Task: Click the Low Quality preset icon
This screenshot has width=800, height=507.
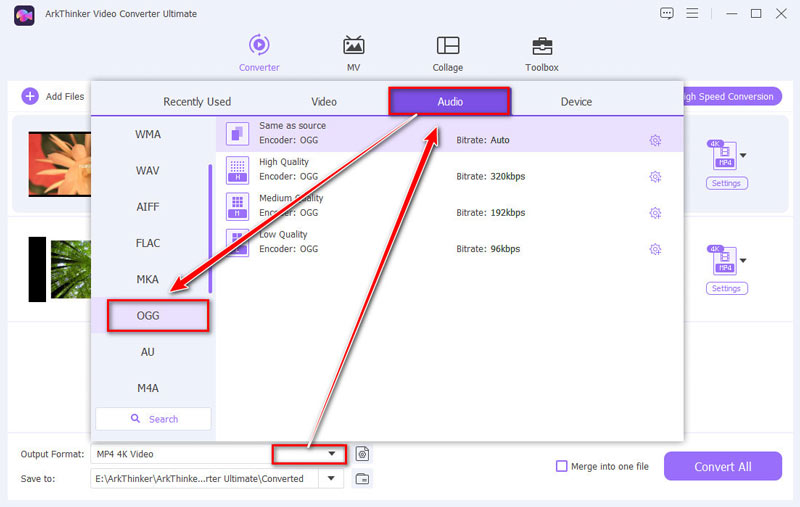Action: [x=237, y=243]
